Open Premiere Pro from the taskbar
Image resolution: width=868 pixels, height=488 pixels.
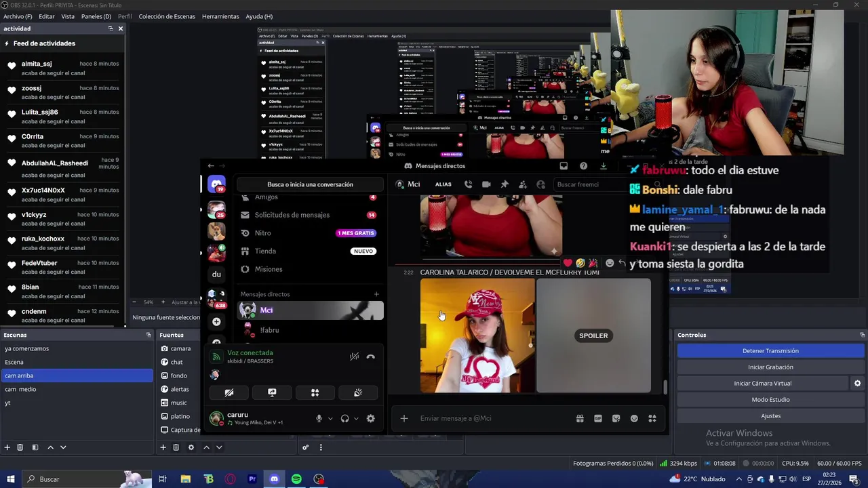[252, 479]
